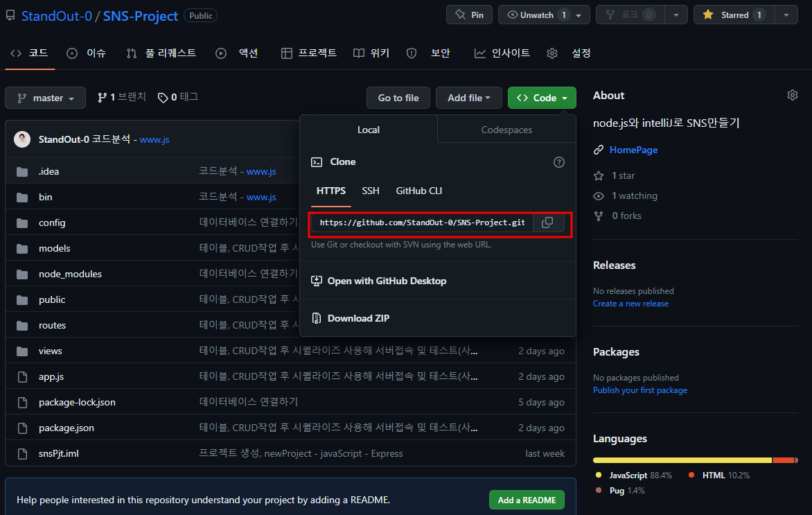Pin this repository
812x515 pixels.
point(470,15)
